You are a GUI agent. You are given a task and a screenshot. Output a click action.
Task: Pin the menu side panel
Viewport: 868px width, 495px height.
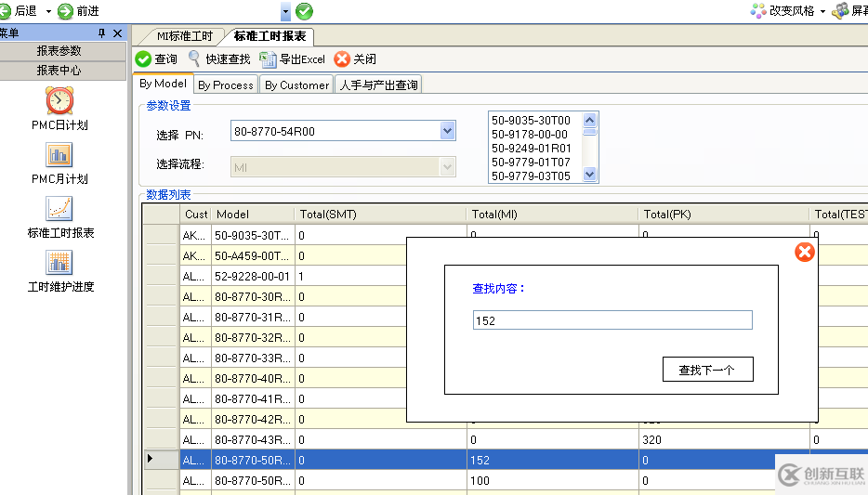coord(101,33)
